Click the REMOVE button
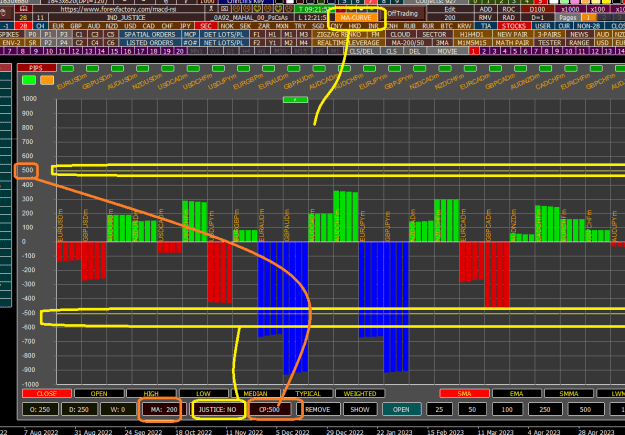 318,409
